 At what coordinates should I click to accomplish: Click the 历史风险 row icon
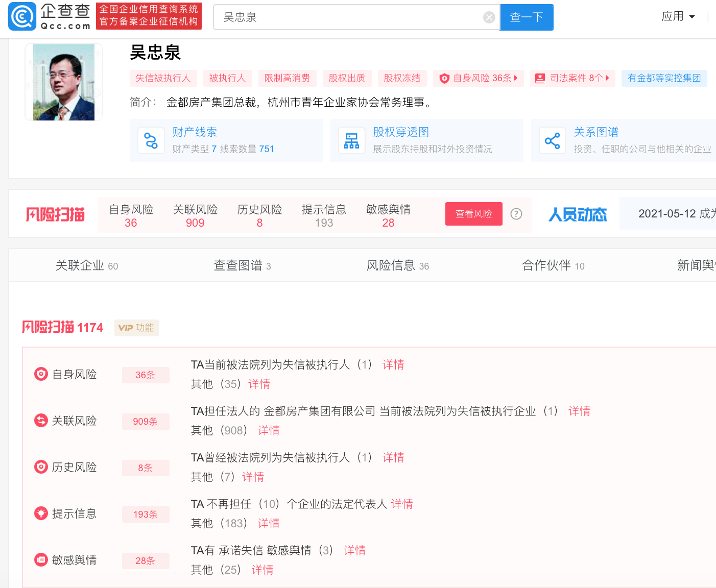(41, 467)
